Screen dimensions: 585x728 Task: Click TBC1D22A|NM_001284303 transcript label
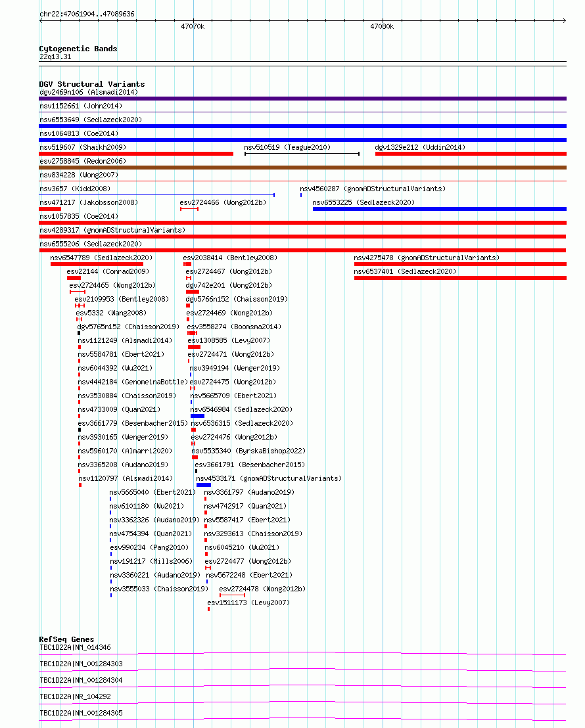click(82, 664)
